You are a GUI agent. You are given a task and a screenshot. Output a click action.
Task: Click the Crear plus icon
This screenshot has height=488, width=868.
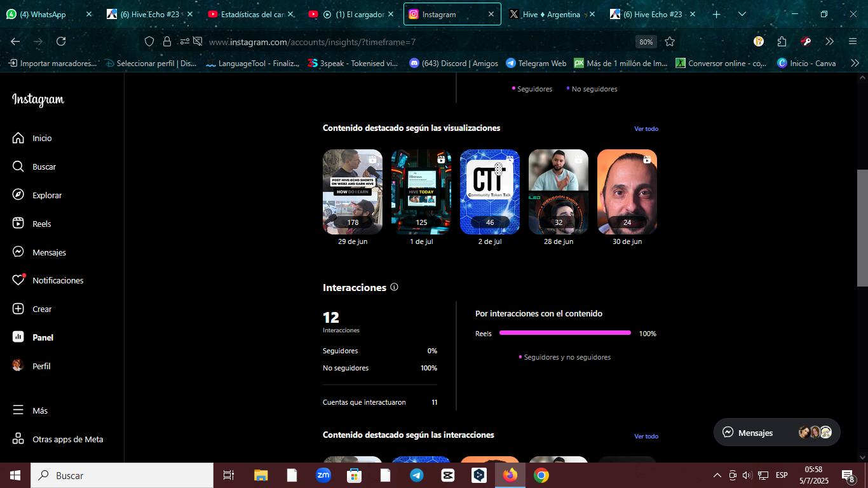coord(18,309)
